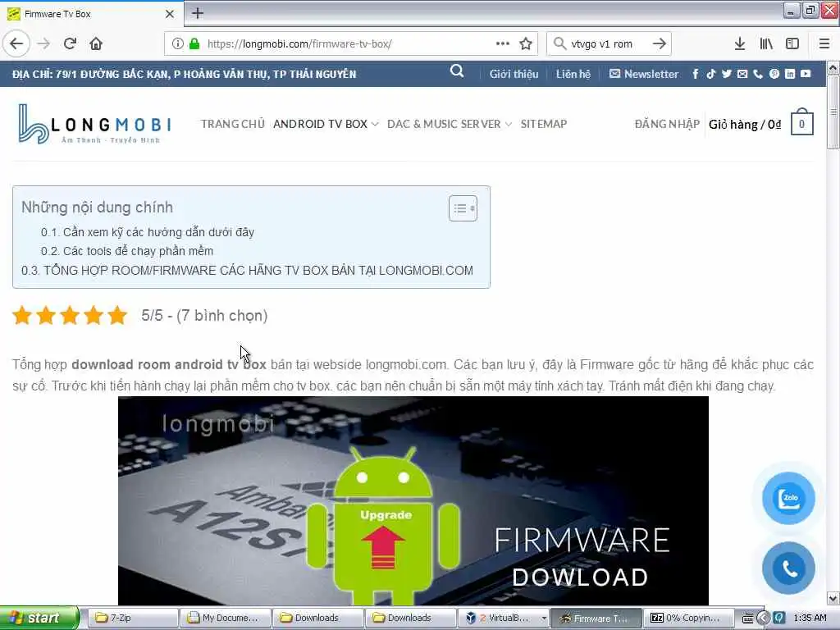Click the vtvgo v1 rom search field
This screenshot has height=630, width=840.
click(609, 43)
